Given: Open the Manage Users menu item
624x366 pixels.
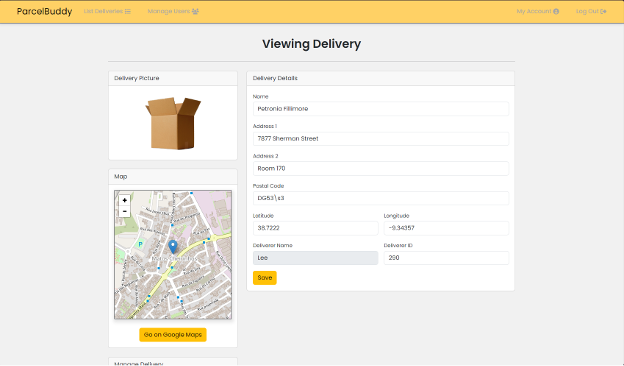Looking at the screenshot, I should (173, 11).
